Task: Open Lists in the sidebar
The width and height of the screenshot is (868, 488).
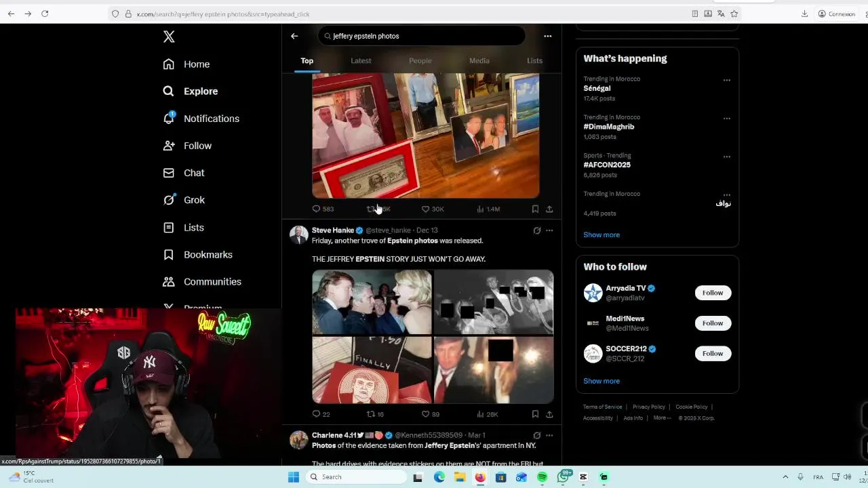Action: click(x=183, y=228)
